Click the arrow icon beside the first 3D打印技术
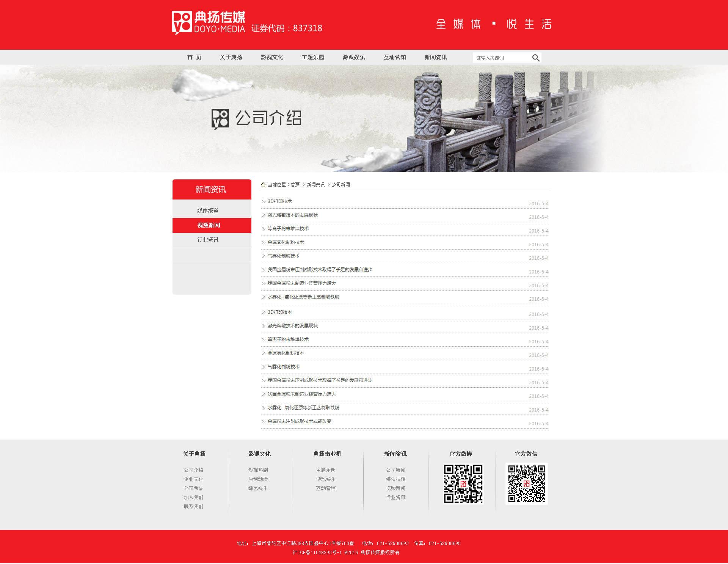This screenshot has height=564, width=728. point(264,201)
